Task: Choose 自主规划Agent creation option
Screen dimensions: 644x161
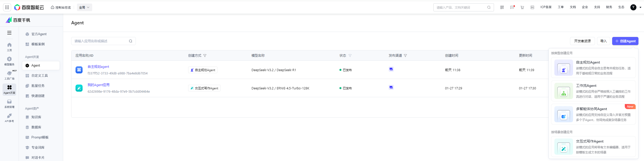Action: 593,68
